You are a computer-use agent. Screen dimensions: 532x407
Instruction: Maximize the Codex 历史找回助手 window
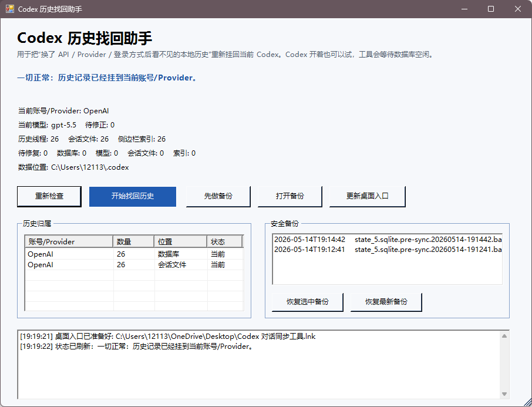(x=491, y=9)
